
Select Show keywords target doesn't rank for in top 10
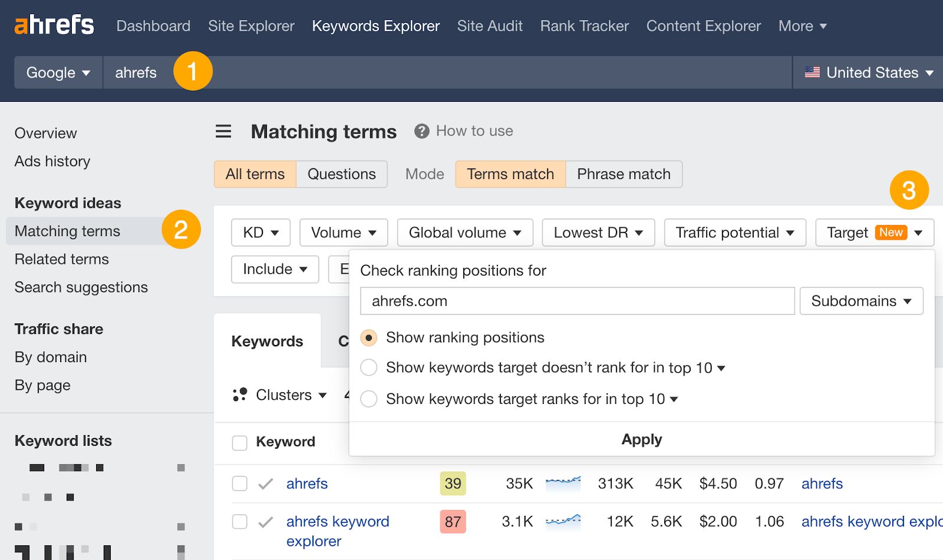(369, 367)
